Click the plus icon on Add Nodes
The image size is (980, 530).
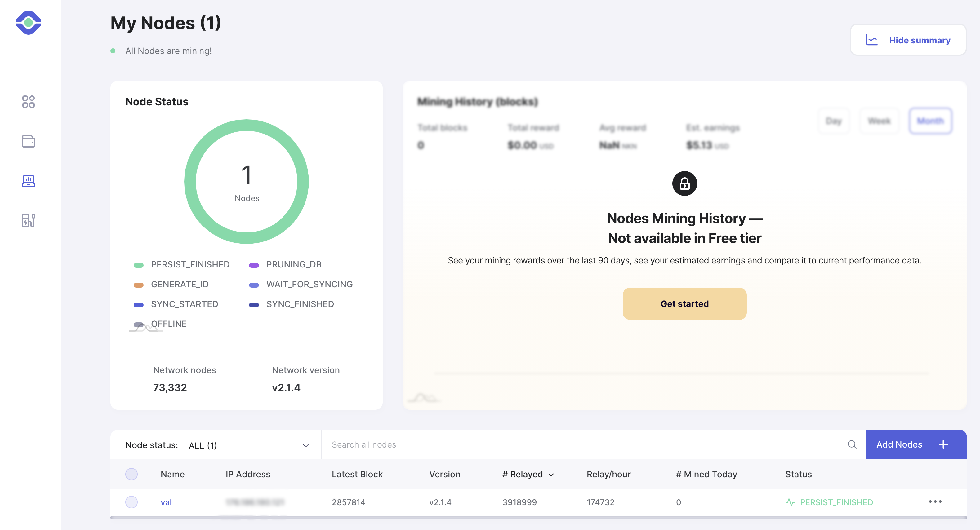click(943, 444)
